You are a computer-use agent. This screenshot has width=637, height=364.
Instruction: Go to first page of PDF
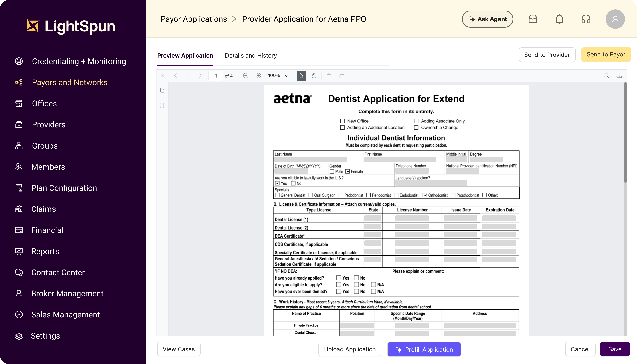163,76
